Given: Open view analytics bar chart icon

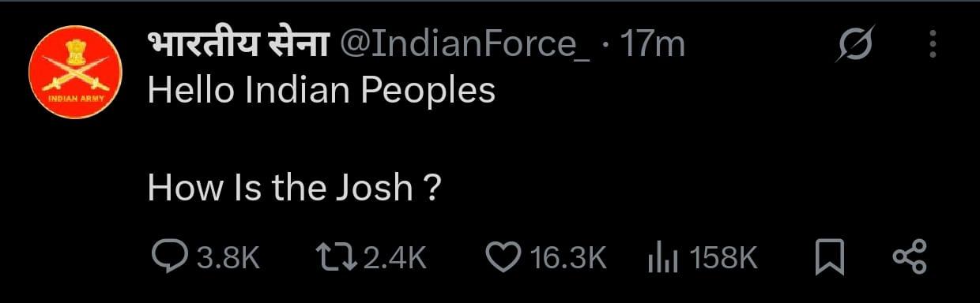Looking at the screenshot, I should click(663, 258).
